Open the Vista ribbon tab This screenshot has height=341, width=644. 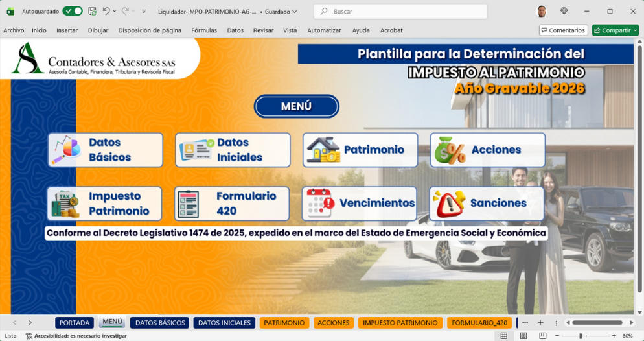click(290, 30)
